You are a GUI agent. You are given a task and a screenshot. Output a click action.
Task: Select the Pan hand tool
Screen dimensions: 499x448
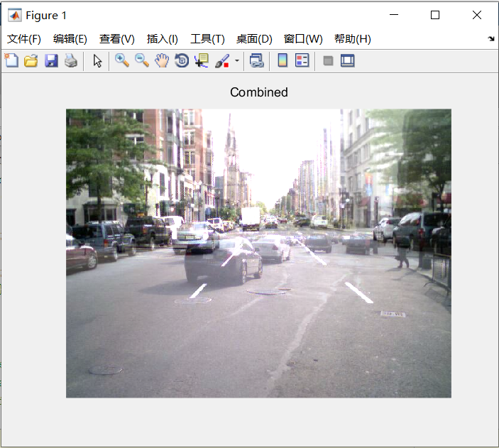pyautogui.click(x=162, y=60)
